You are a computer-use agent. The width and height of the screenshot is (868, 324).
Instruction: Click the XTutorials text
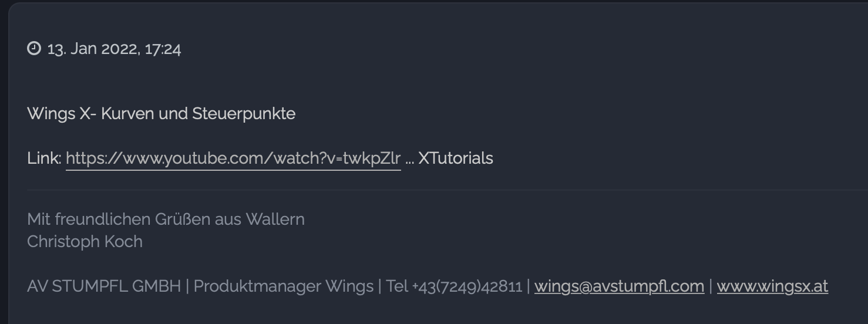point(456,158)
